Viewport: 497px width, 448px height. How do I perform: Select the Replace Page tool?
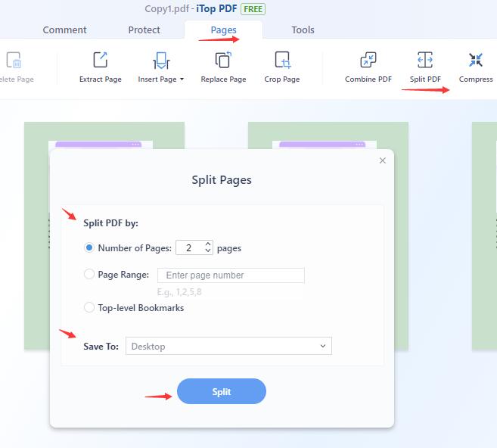[223, 61]
